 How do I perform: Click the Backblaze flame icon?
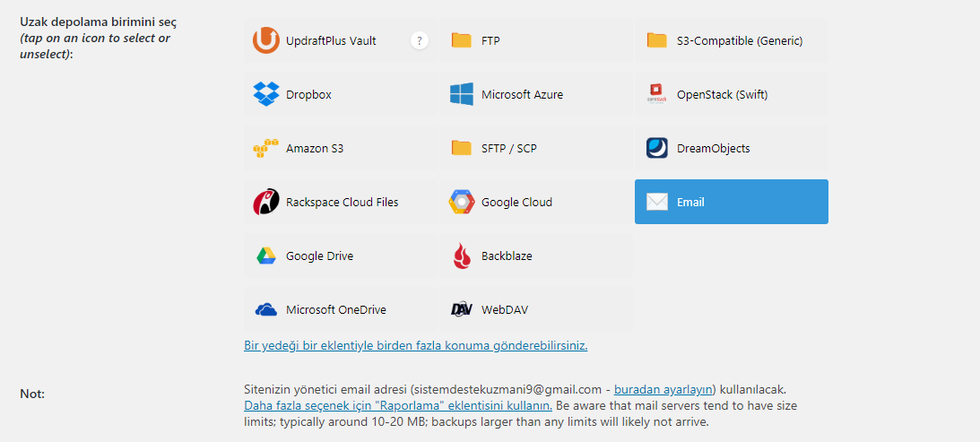[x=461, y=256]
